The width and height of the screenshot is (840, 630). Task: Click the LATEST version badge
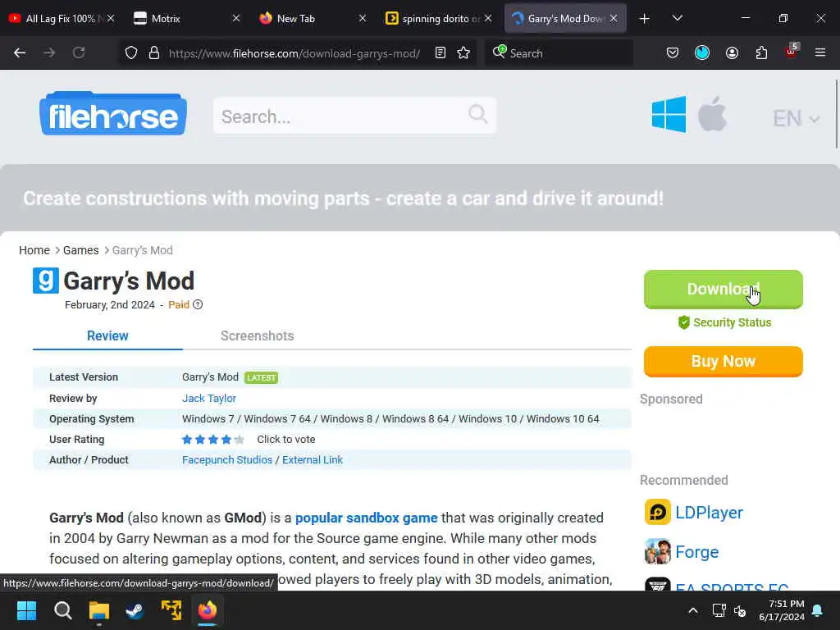(262, 377)
